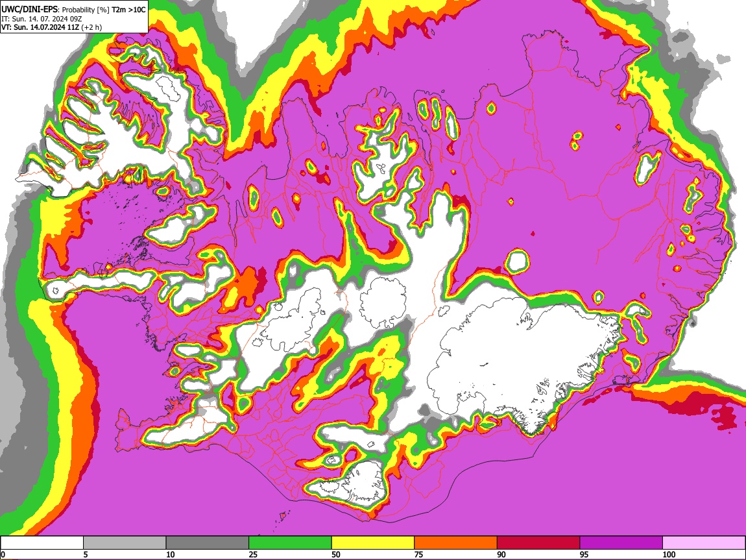Click the 'IT: Sun. 14. 07. 2024 09Z' line
The width and height of the screenshot is (746, 560).
42,19
